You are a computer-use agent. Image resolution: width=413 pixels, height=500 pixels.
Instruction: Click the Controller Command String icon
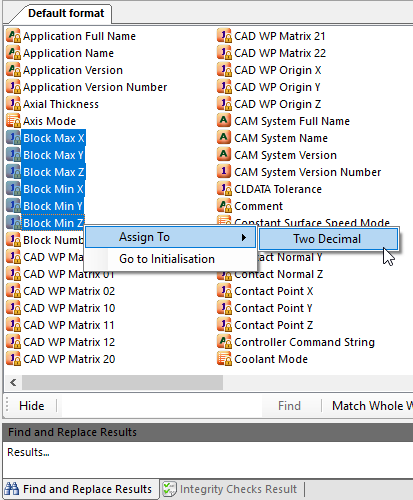[224, 342]
